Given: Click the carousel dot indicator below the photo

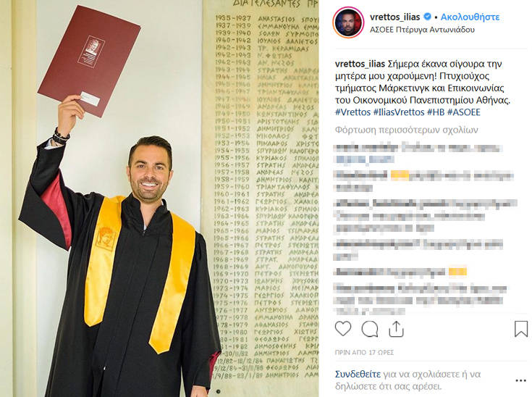Looking at the screenshot, I should pyautogui.click(x=218, y=391).
